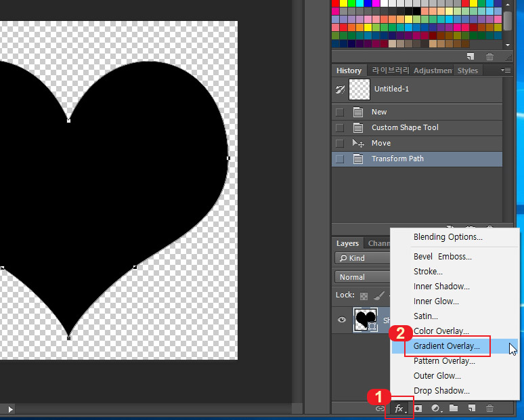Click the magnifier icon in the Kind filter
This screenshot has height=420, width=524.
pos(343,258)
